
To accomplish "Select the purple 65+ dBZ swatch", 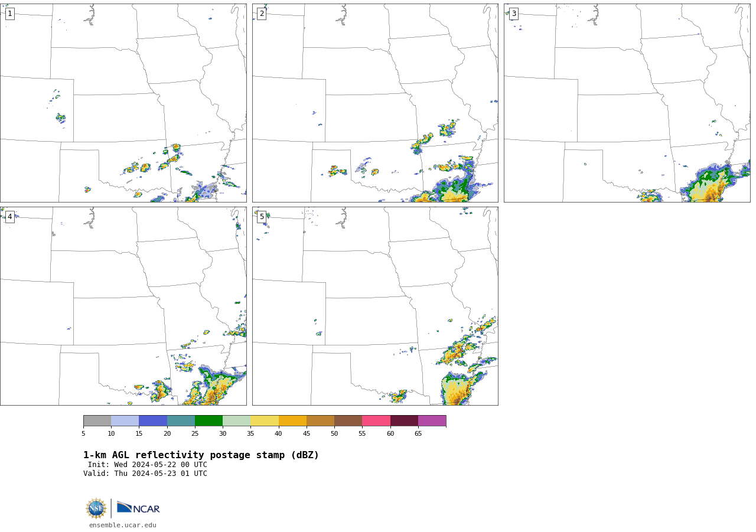I will point(432,421).
